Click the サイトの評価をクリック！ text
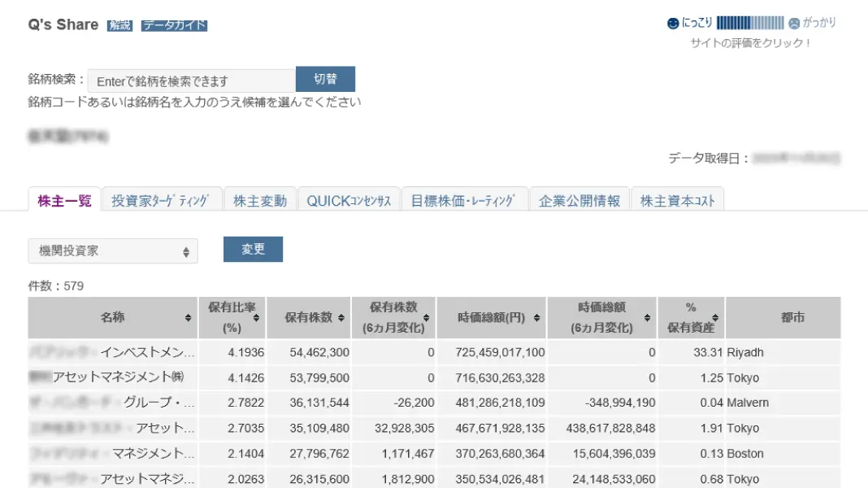Image resolution: width=868 pixels, height=488 pixels. click(750, 43)
